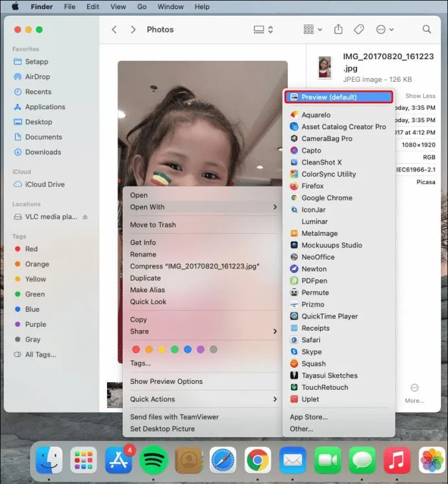Viewport: 448px width, 484px height.
Task: Choose App Store… in app list
Action: click(x=338, y=417)
